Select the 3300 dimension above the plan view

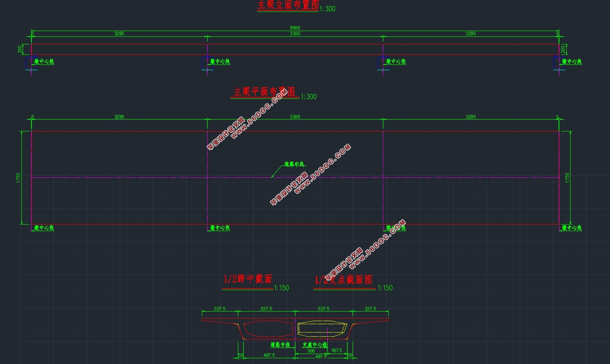point(295,117)
